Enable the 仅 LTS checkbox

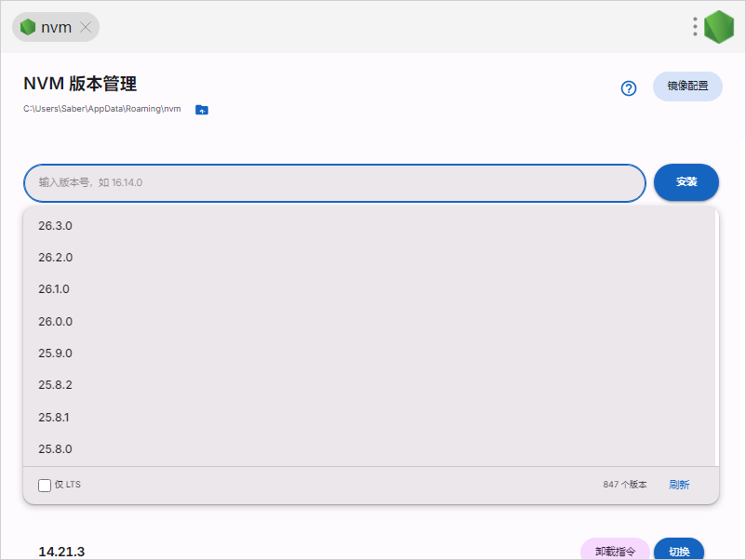coord(45,486)
